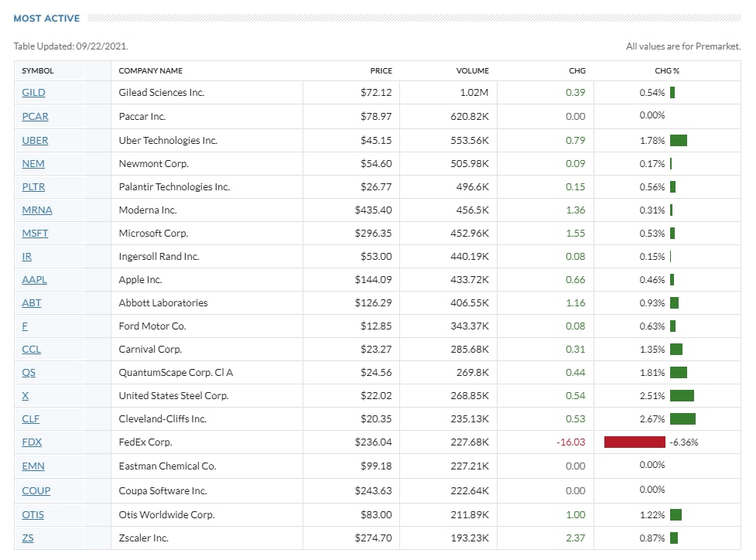The height and width of the screenshot is (560, 756).
Task: Click the VOLUME column header
Action: (473, 71)
